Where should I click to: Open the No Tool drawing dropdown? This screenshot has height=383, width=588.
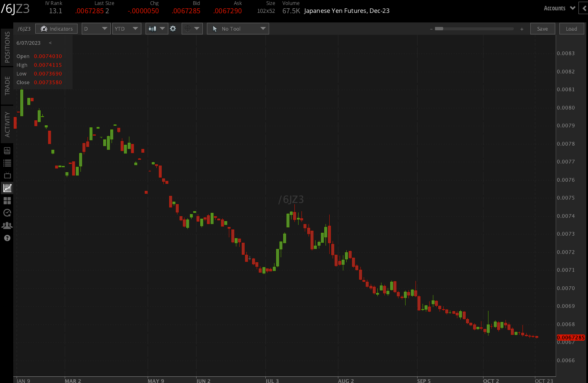click(238, 29)
